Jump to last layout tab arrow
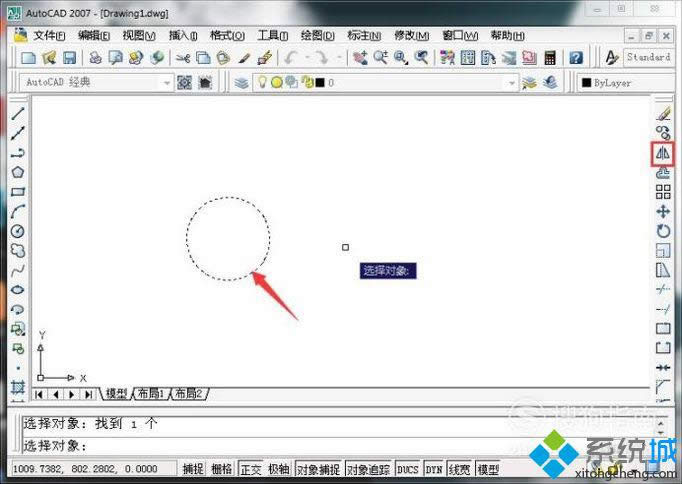This screenshot has width=682, height=484. [89, 394]
